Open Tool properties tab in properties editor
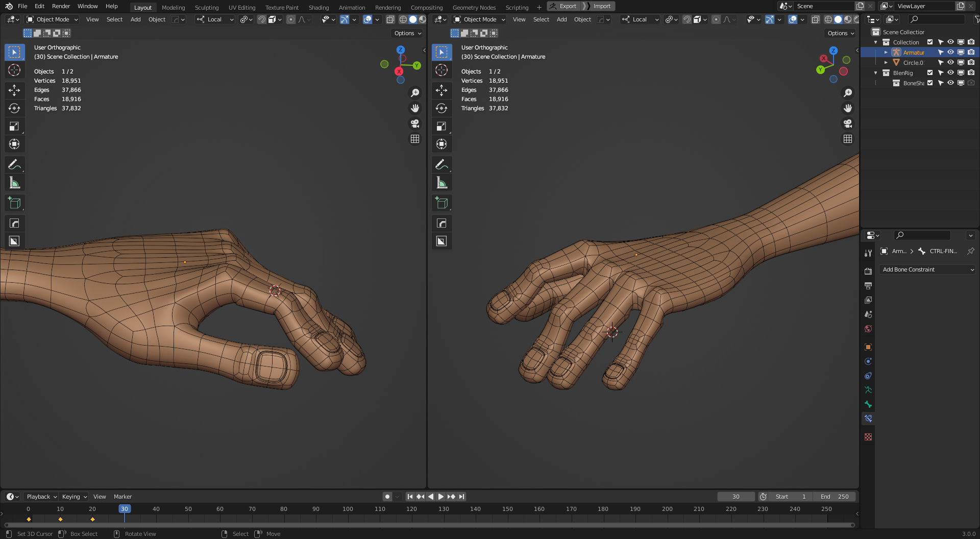The height and width of the screenshot is (539, 980). pyautogui.click(x=868, y=253)
